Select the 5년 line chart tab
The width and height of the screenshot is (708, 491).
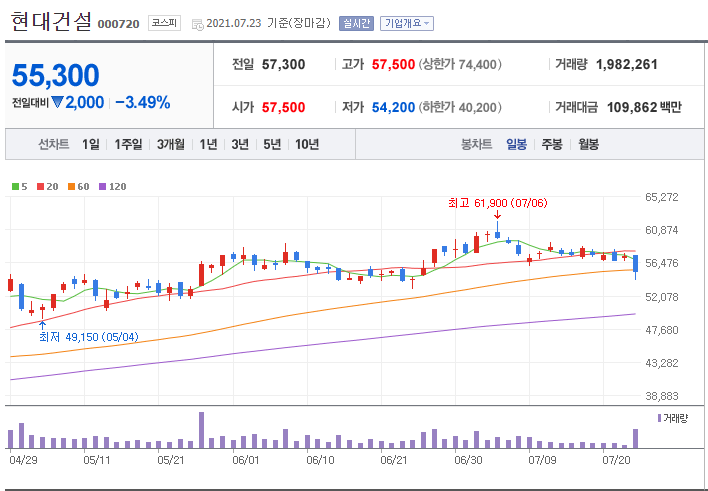click(x=272, y=145)
